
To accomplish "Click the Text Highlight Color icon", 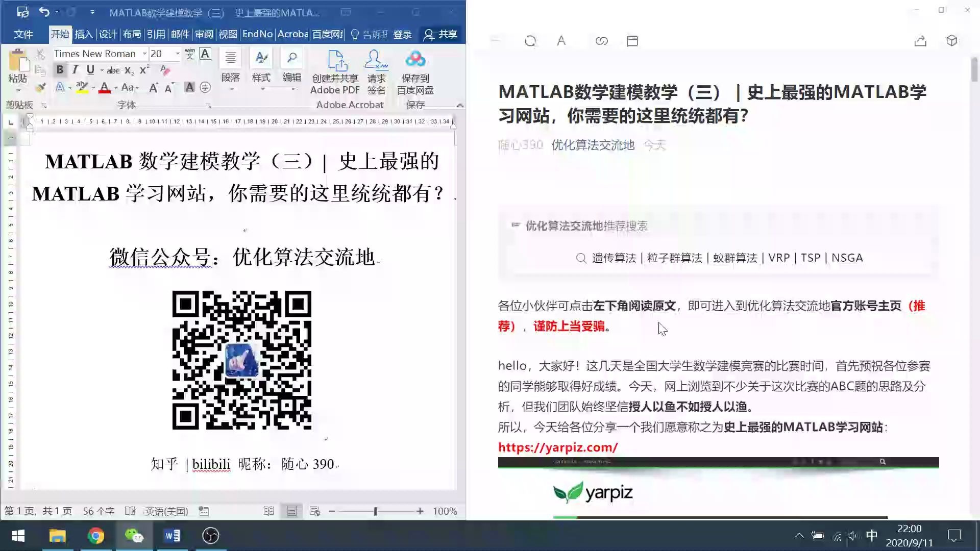I will point(82,87).
